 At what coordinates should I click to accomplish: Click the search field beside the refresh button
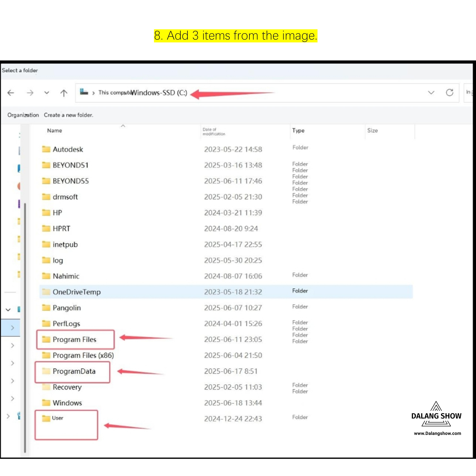point(468,93)
